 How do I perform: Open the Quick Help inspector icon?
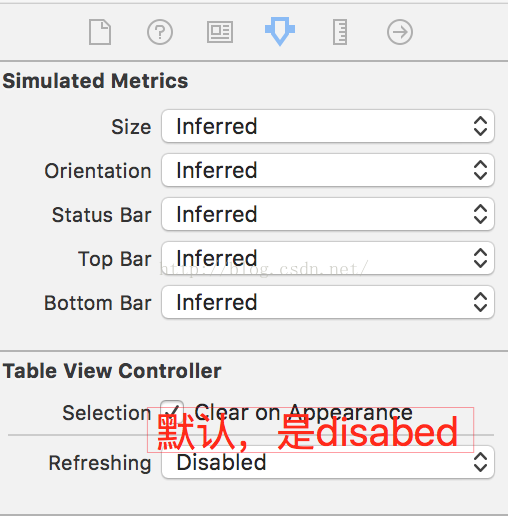(x=160, y=32)
